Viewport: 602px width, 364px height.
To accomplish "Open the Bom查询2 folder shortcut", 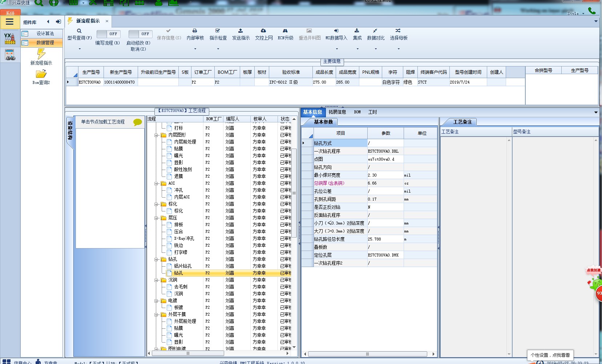I will [x=41, y=74].
